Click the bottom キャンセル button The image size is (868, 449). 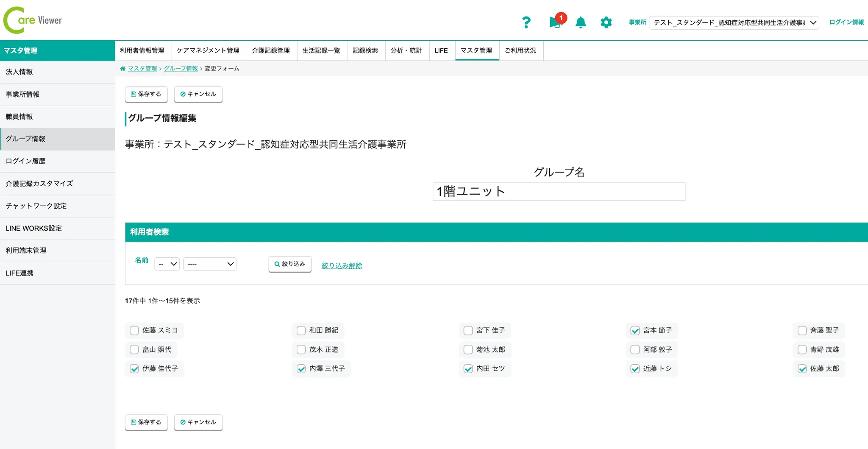click(198, 422)
